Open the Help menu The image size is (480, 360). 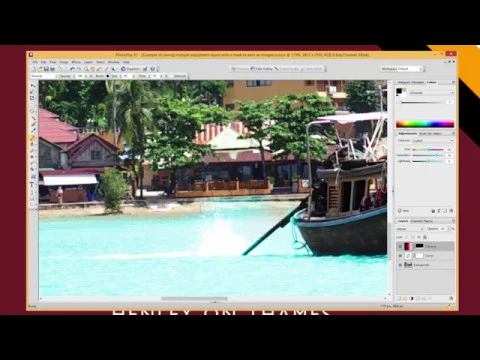[x=126, y=62]
